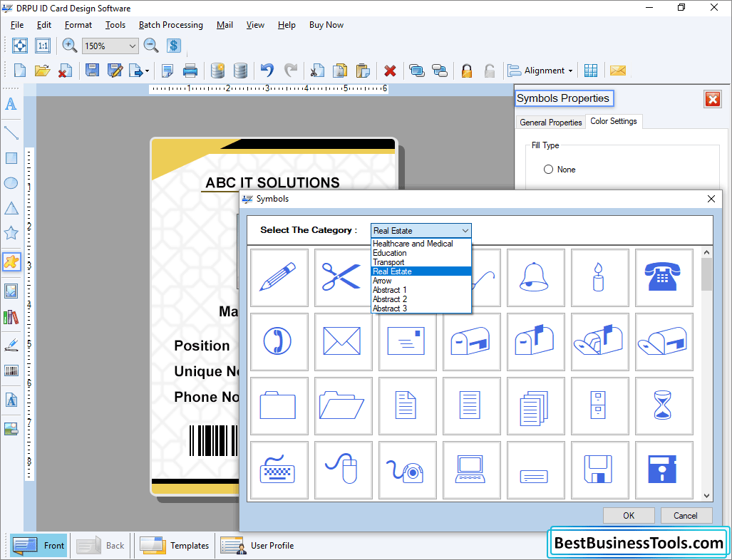Pick the keyboard symbol thumbnail
The height and width of the screenshot is (560, 732).
[279, 470]
